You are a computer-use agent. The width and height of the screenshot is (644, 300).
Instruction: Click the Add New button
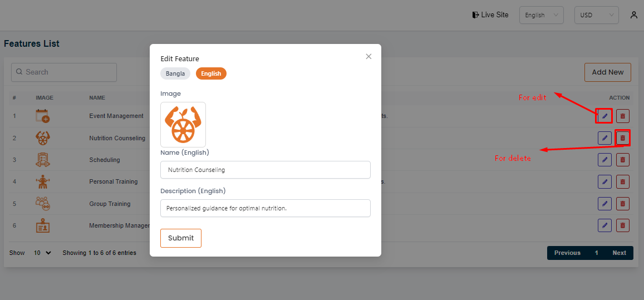[607, 72]
